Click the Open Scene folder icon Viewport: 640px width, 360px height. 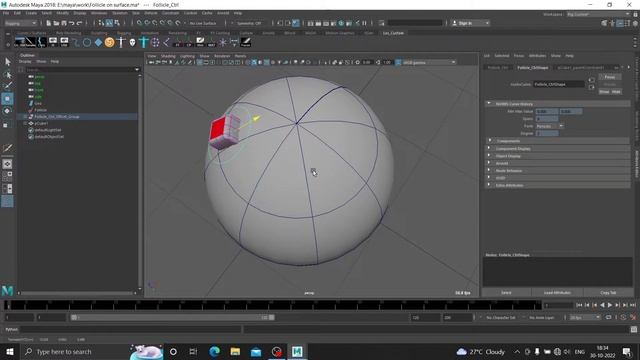tap(56, 23)
